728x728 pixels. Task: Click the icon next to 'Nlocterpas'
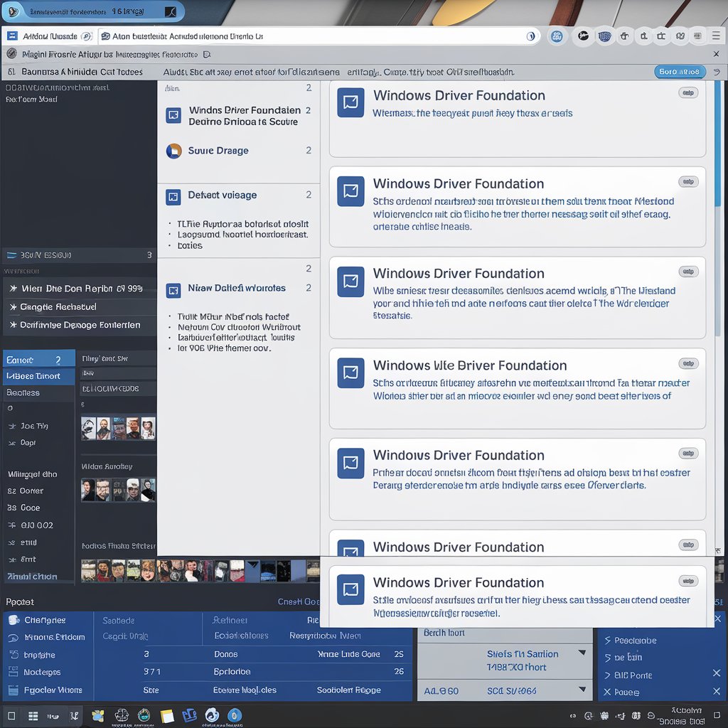coord(14,672)
